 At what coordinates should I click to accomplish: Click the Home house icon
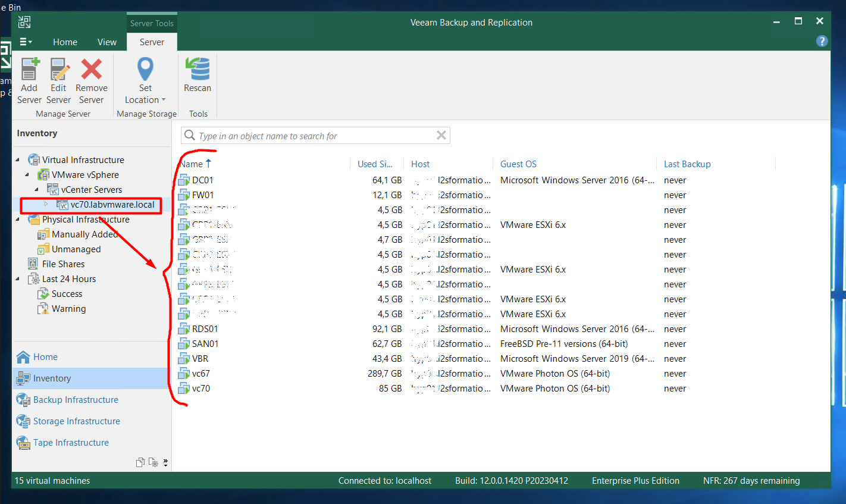tap(23, 357)
